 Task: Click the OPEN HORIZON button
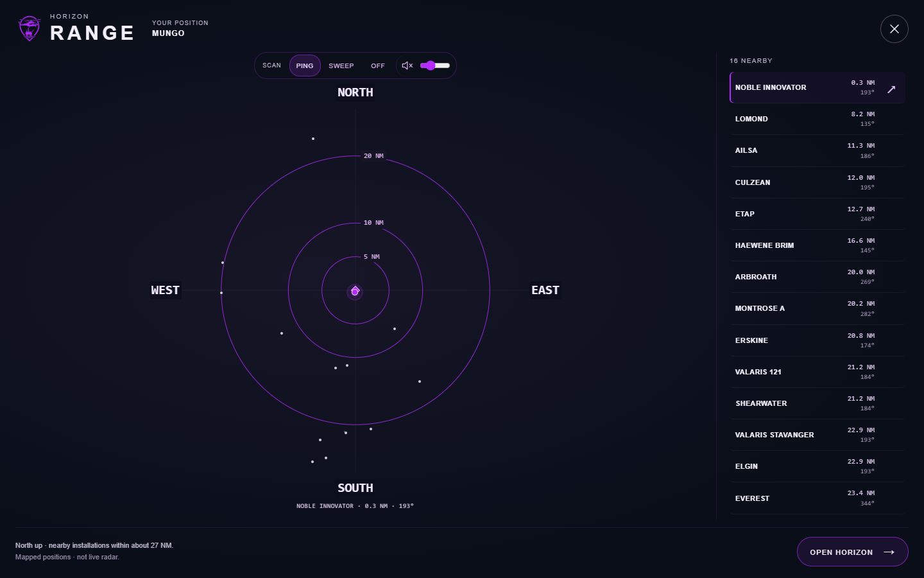coord(852,552)
